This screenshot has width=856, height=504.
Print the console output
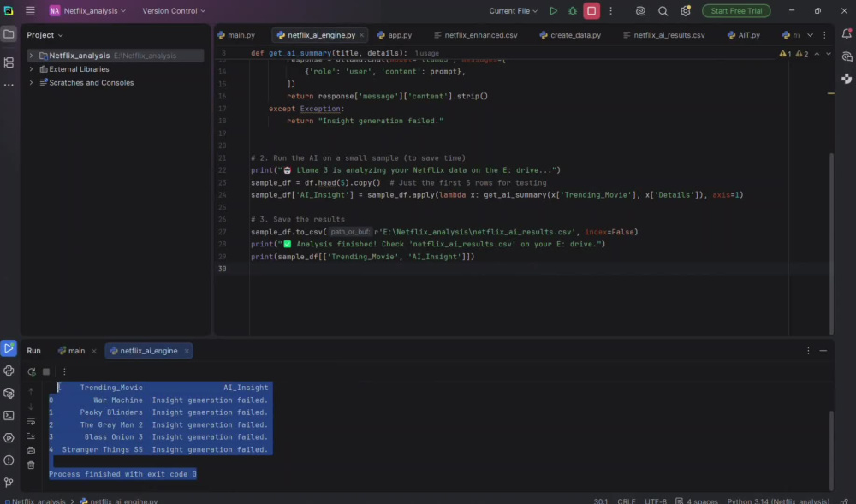coord(31,451)
